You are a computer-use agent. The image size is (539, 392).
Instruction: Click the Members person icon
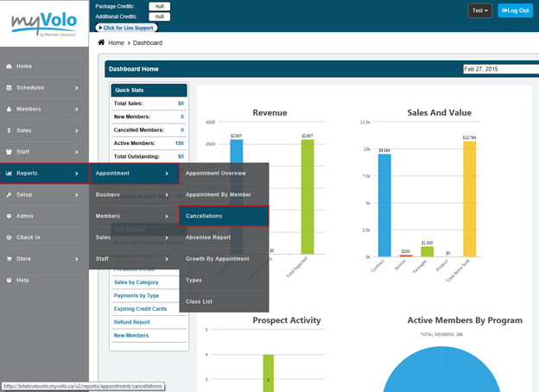coord(9,110)
